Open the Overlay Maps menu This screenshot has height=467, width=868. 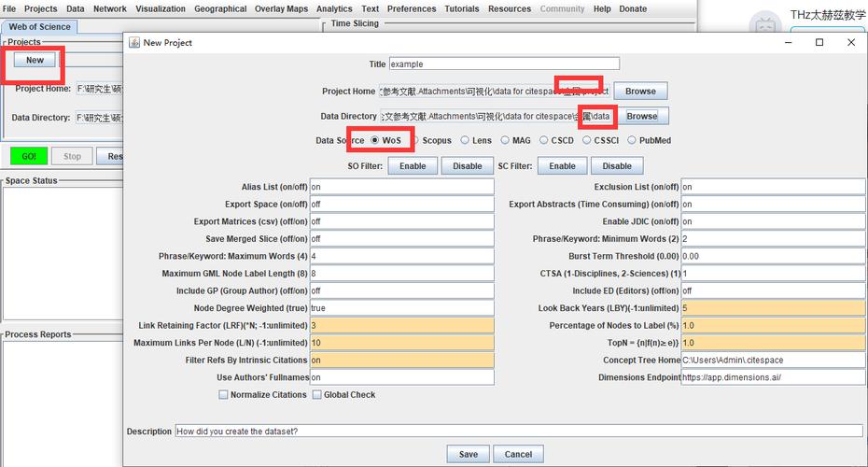pyautogui.click(x=281, y=8)
